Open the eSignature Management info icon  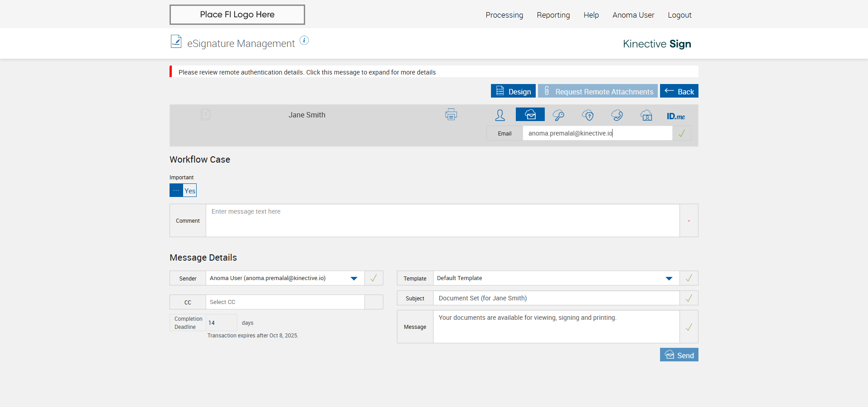[304, 41]
